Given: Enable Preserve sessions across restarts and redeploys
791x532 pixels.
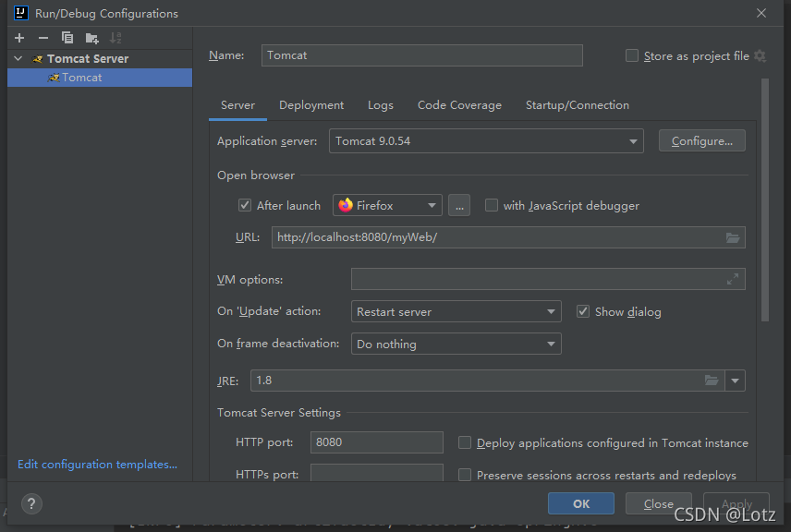Looking at the screenshot, I should pyautogui.click(x=465, y=475).
